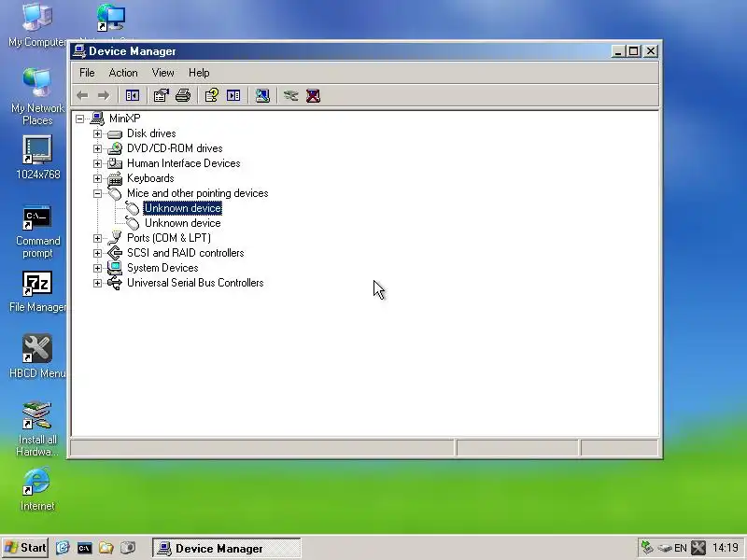Click the Device Manager taskbar button

coord(227,548)
